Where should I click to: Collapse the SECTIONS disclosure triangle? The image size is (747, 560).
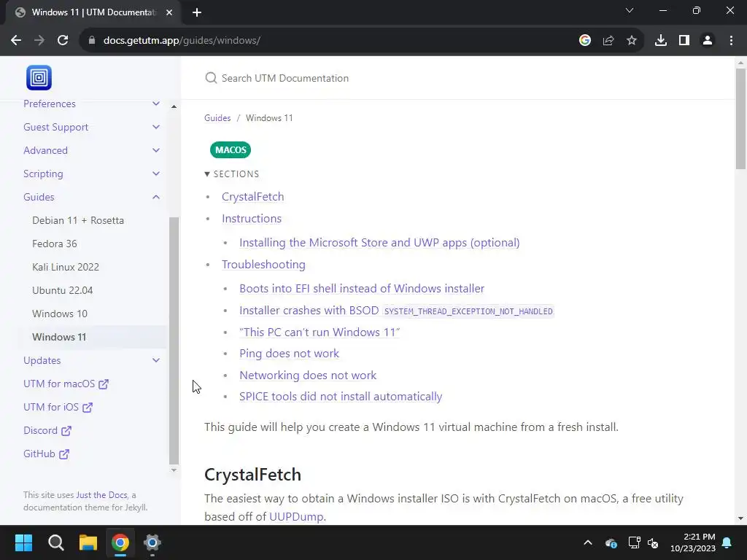click(207, 174)
